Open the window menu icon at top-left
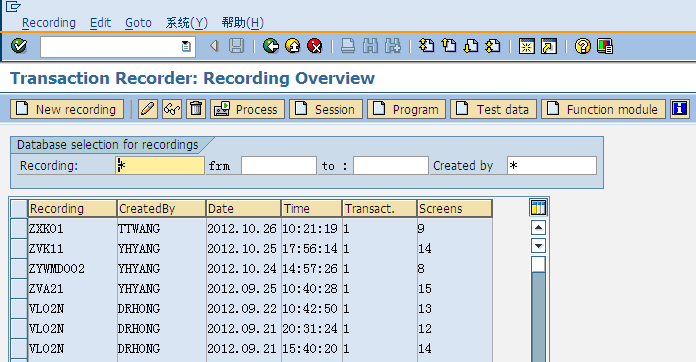The height and width of the screenshot is (362, 696). click(13, 7)
